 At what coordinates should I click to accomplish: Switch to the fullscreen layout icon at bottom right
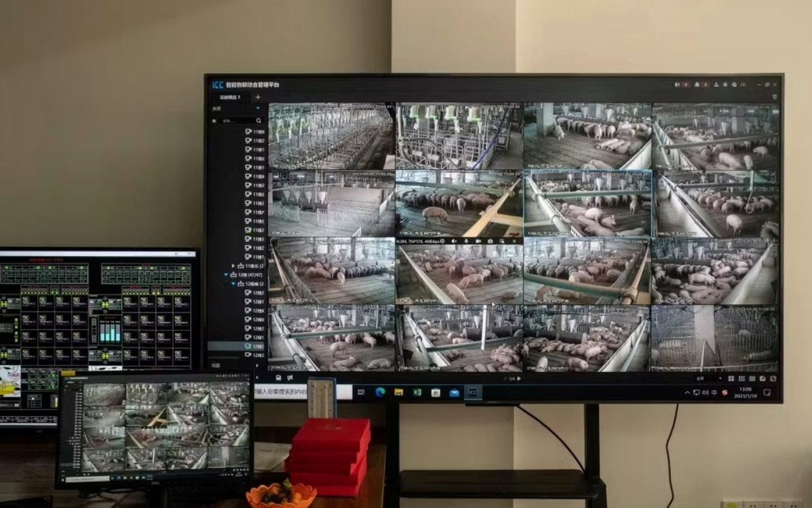(x=773, y=378)
